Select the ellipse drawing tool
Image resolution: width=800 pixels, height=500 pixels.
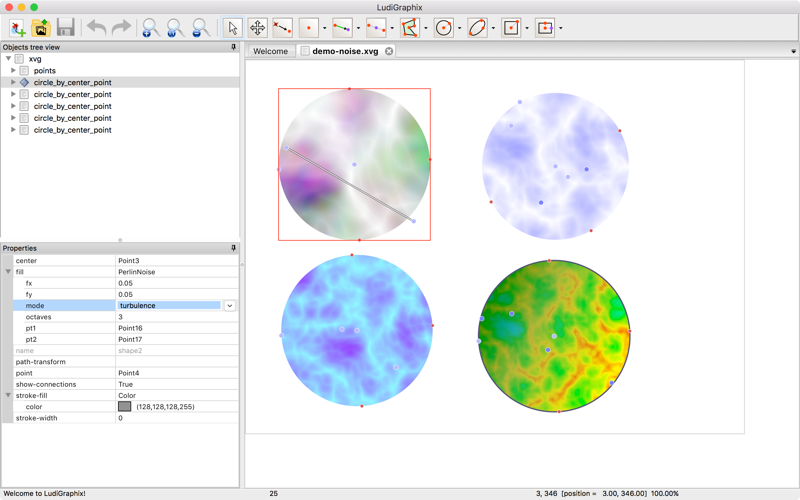click(x=477, y=28)
